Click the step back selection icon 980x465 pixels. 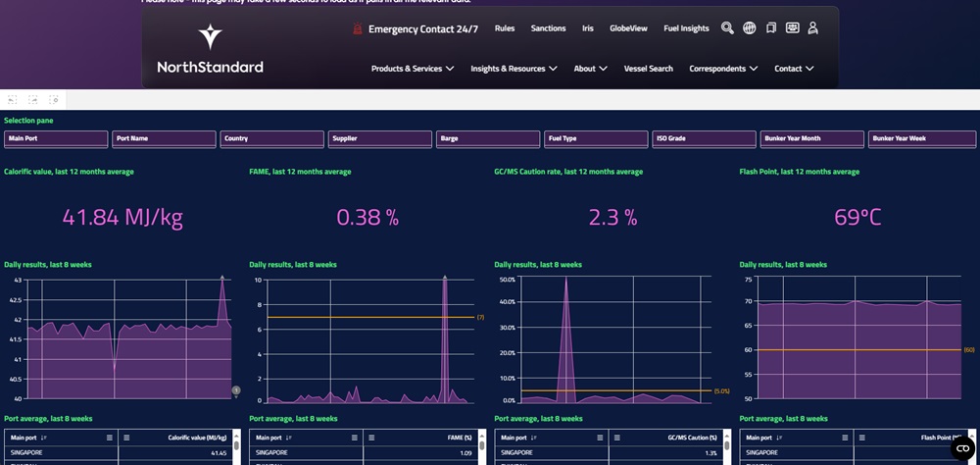point(13,99)
